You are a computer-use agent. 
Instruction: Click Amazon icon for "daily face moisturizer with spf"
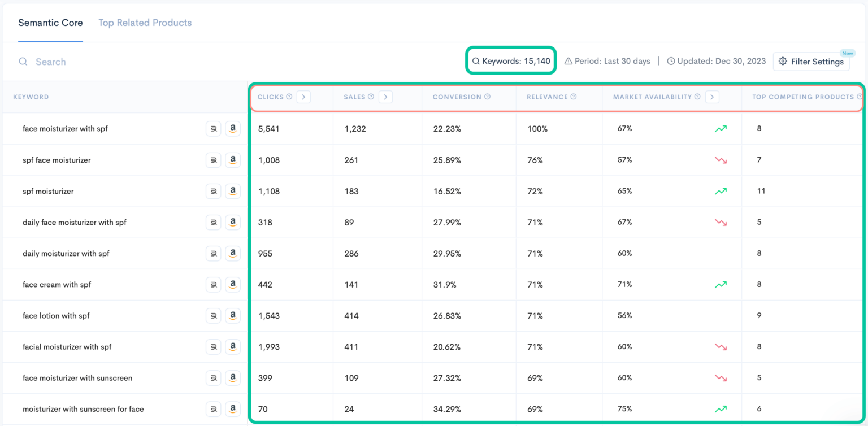tap(233, 222)
